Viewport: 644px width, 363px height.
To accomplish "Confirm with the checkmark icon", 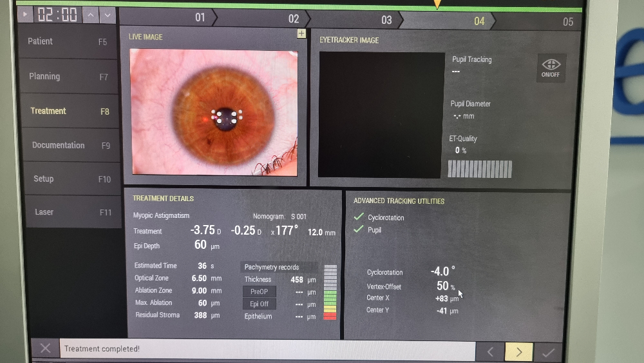I will (x=548, y=352).
